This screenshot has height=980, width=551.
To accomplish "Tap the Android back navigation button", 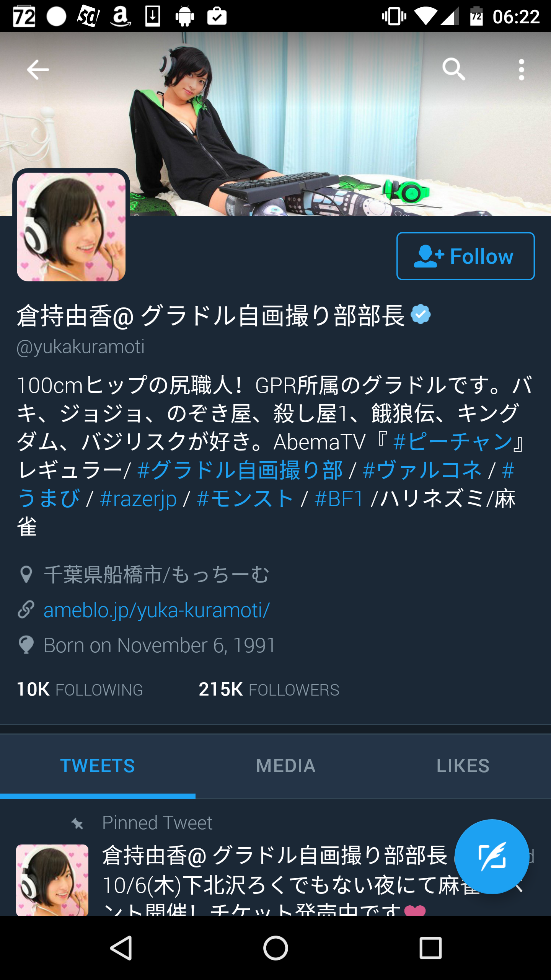I will pyautogui.click(x=121, y=948).
